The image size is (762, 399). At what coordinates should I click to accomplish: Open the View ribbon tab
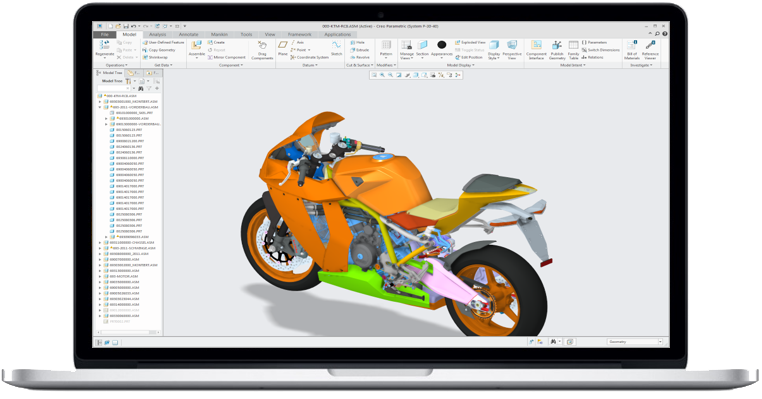pos(270,35)
